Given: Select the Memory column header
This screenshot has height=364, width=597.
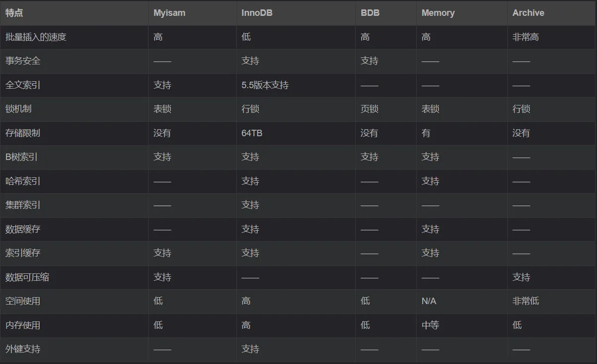Looking at the screenshot, I should coord(438,13).
